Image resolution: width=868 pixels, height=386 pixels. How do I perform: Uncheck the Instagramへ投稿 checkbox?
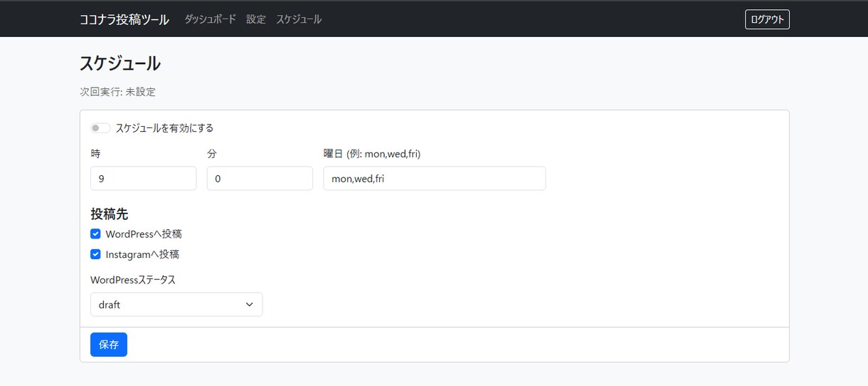[95, 254]
